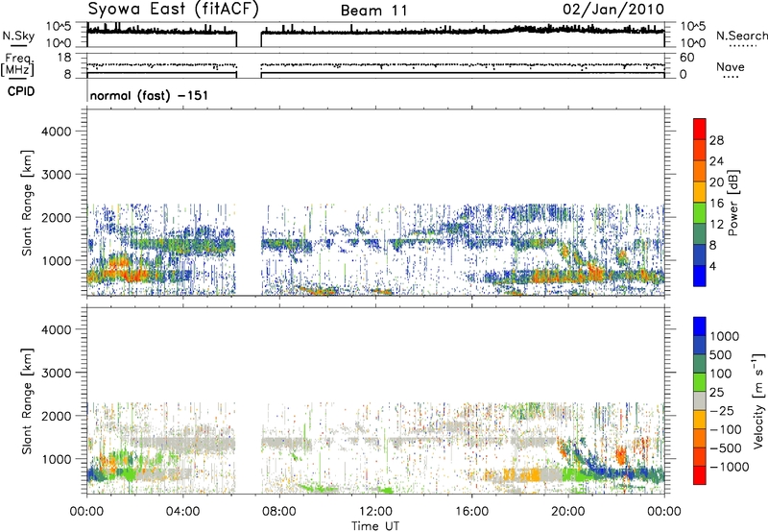
Task: Click the Velocity [m s-1] colorbar label
Action: [758, 400]
